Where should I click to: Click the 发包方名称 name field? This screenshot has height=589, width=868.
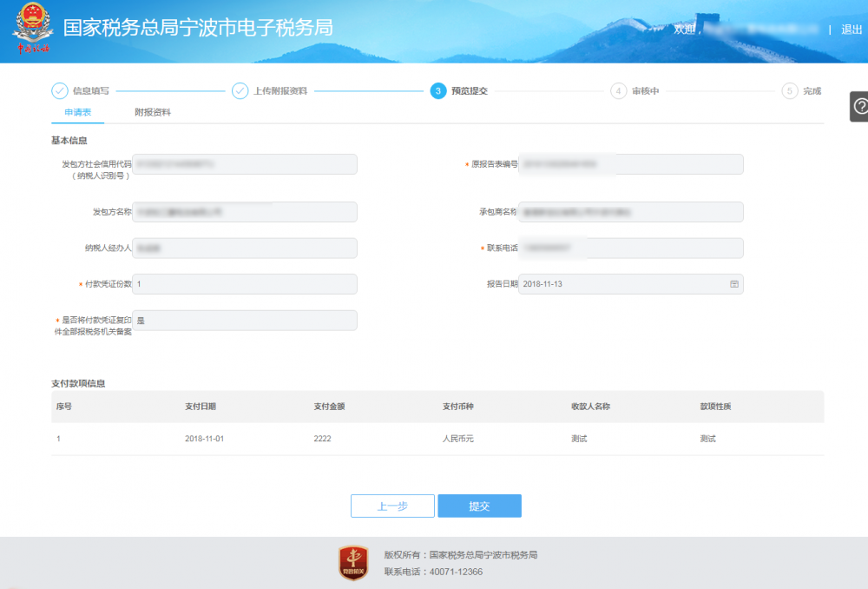(244, 211)
